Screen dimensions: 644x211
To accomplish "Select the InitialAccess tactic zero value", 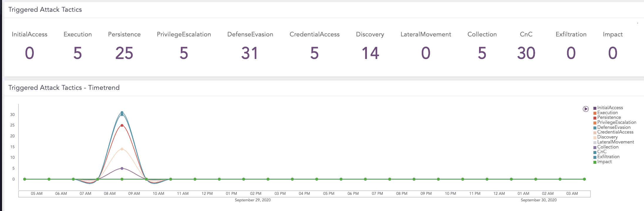I will pos(29,53).
